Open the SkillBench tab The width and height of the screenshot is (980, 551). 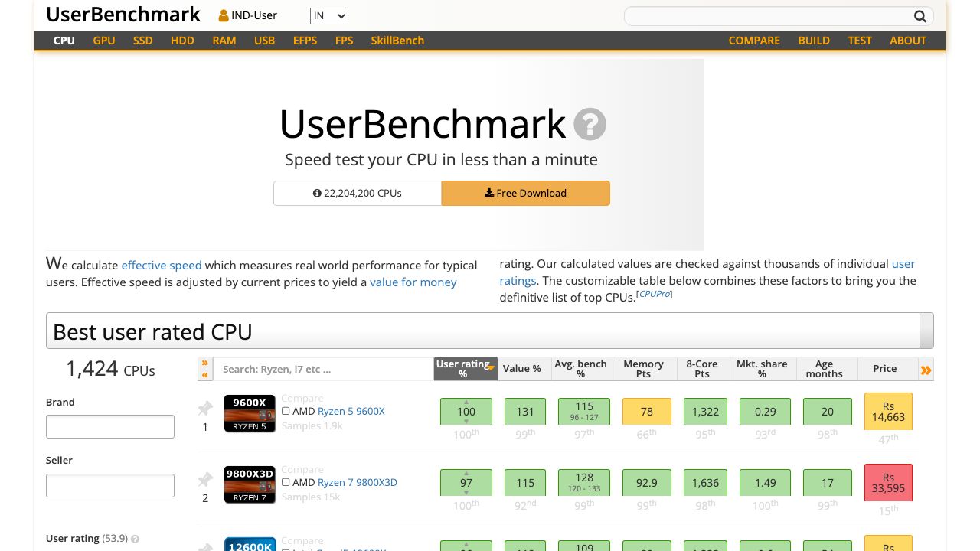tap(397, 41)
